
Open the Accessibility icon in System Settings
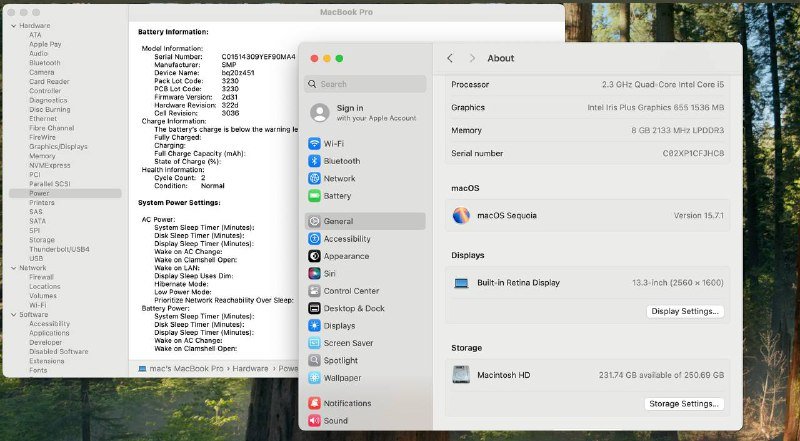pos(314,238)
